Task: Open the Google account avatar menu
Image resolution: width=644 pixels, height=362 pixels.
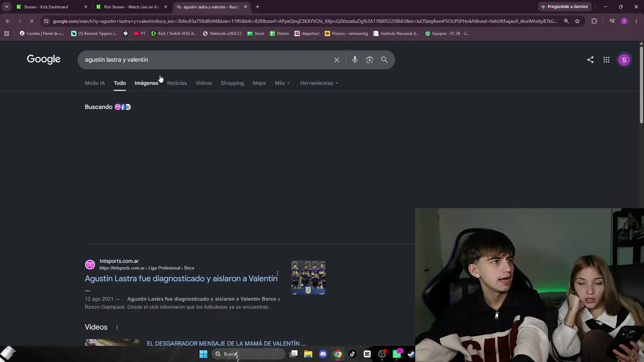Action: click(624, 60)
